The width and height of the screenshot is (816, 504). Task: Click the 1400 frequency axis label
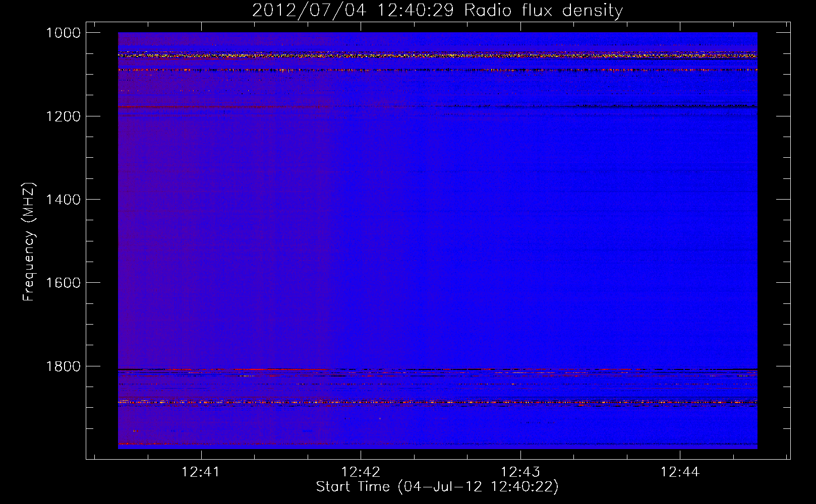[63, 200]
